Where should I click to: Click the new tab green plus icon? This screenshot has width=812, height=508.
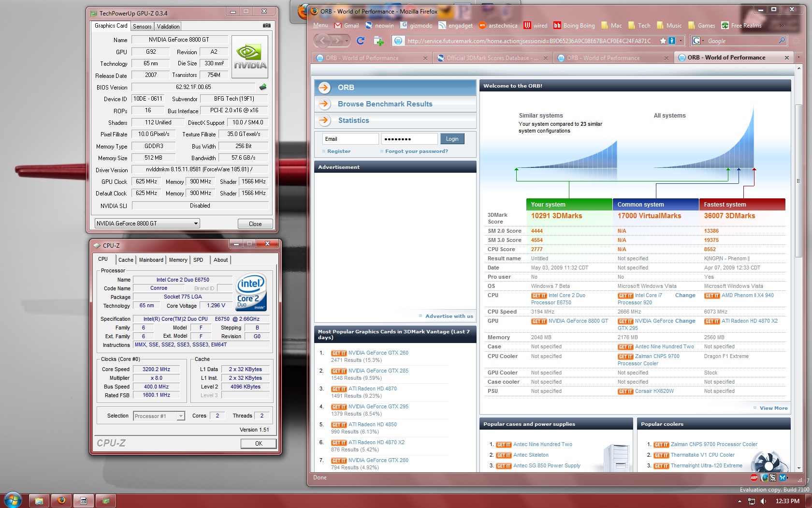pos(379,41)
